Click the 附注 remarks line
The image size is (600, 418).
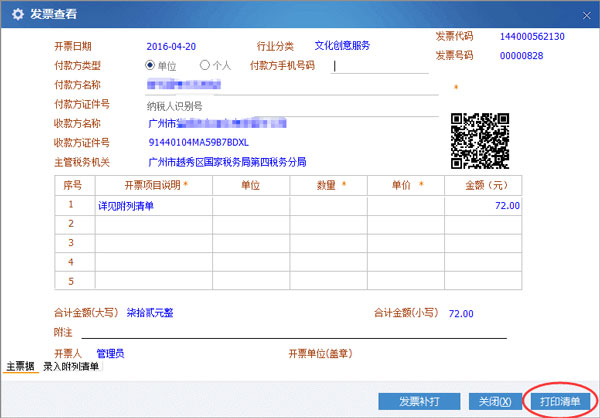coord(300,331)
